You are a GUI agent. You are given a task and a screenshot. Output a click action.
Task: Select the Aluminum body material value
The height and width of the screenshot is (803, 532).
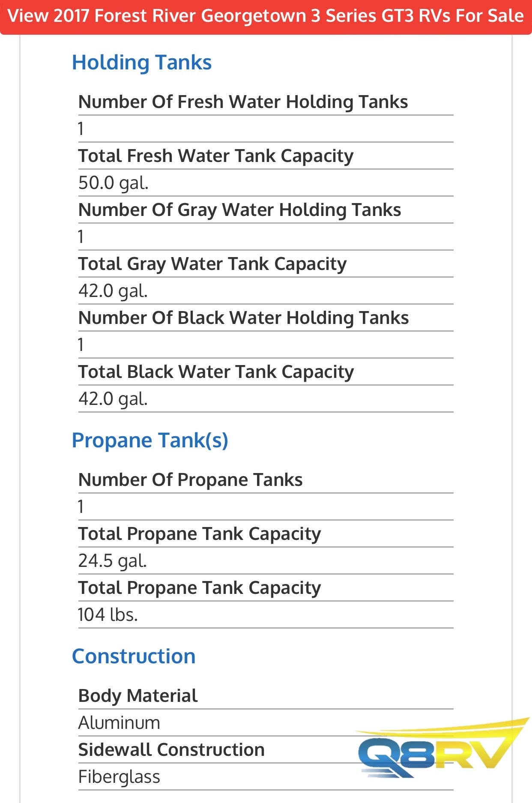pos(119,723)
